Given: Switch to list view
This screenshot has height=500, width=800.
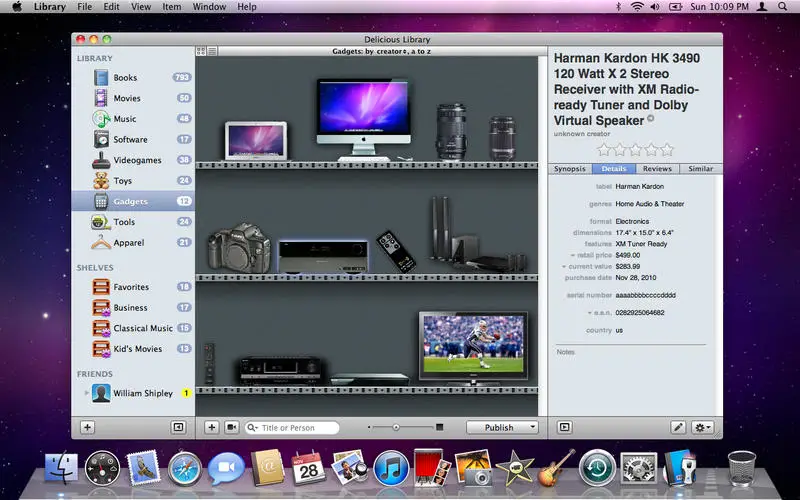Looking at the screenshot, I should click(x=212, y=51).
